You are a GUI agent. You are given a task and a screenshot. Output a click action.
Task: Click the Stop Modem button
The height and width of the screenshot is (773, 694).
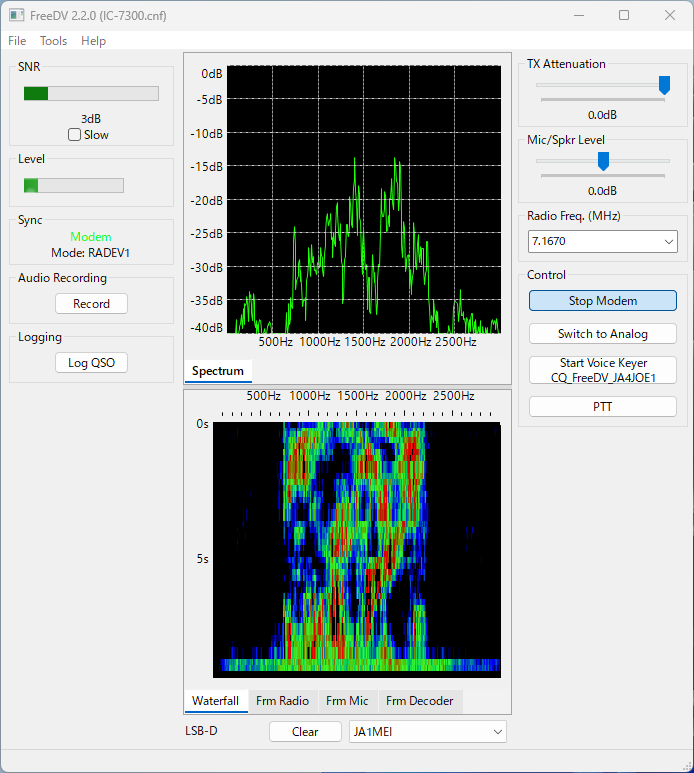pos(603,301)
